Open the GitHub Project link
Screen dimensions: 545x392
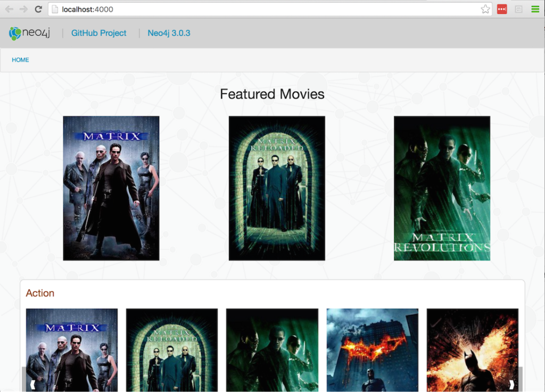pyautogui.click(x=98, y=33)
